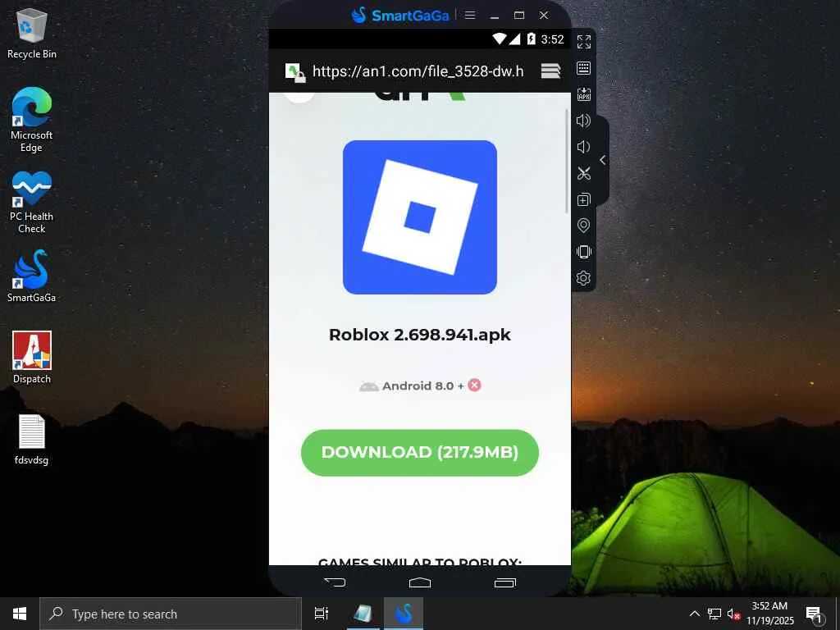Image resolution: width=840 pixels, height=630 pixels.
Task: Open the clock showing 3:52 AM
Action: [x=769, y=614]
